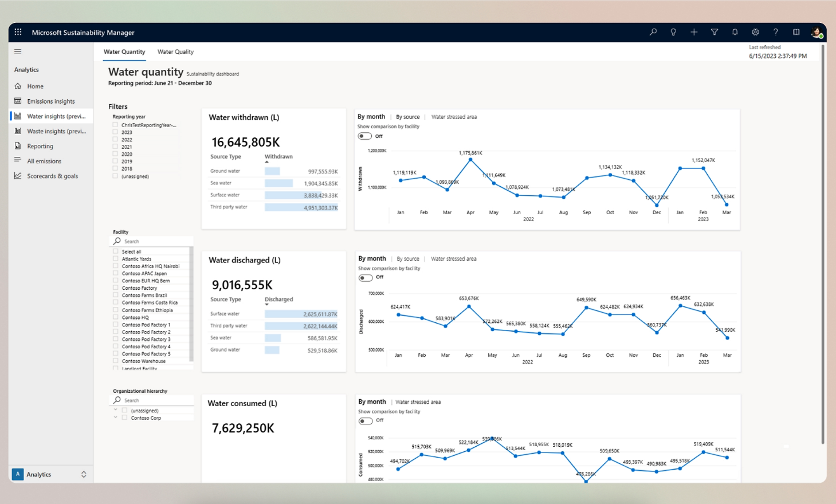Toggle facility comparison in Water consumed chart
836x504 pixels.
[365, 421]
